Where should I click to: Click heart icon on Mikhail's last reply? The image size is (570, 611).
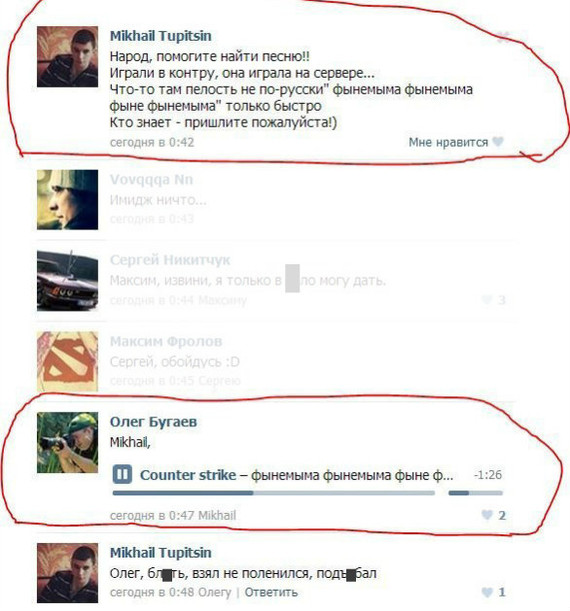[x=487, y=592]
